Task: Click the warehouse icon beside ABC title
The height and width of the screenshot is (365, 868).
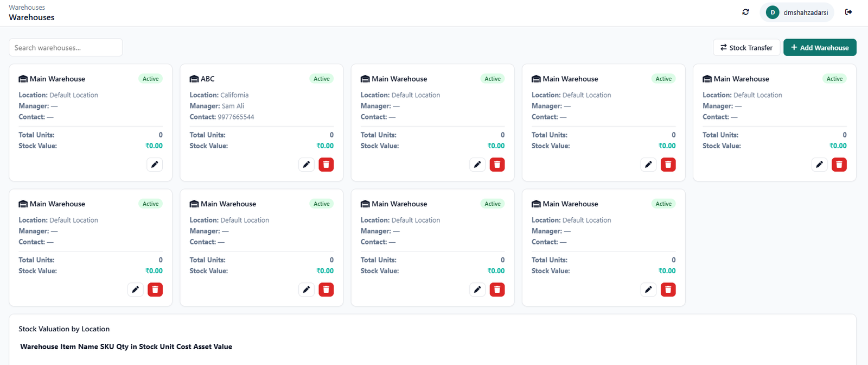Action: point(194,79)
